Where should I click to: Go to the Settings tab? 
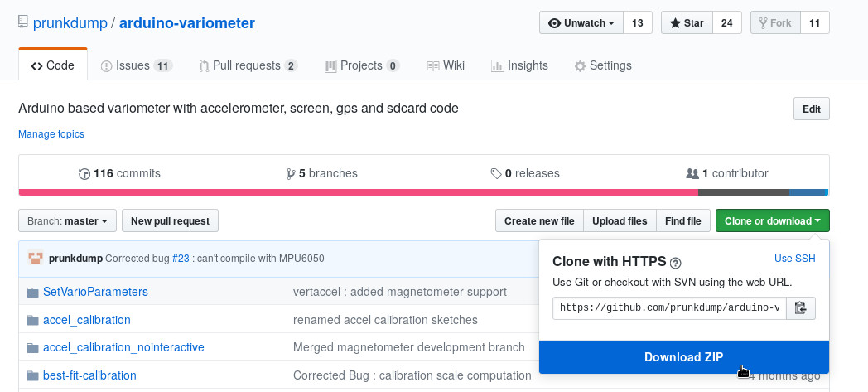[603, 65]
